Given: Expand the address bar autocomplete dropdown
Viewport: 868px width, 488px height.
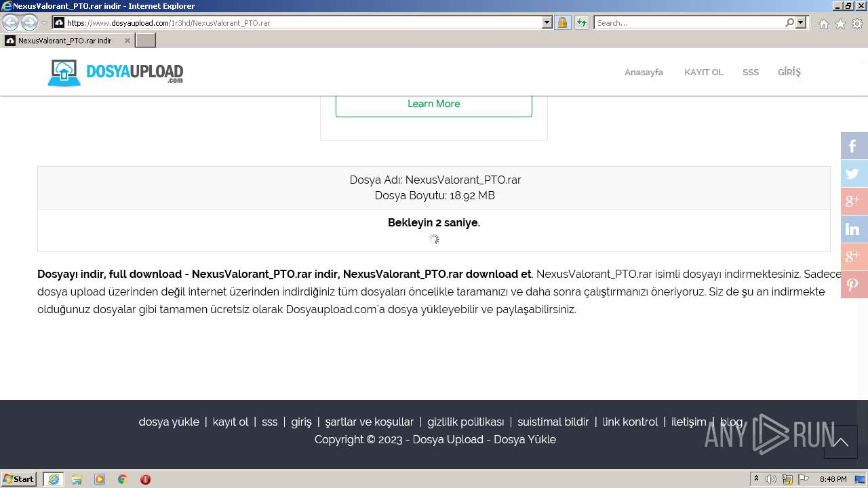Looking at the screenshot, I should [x=547, y=23].
